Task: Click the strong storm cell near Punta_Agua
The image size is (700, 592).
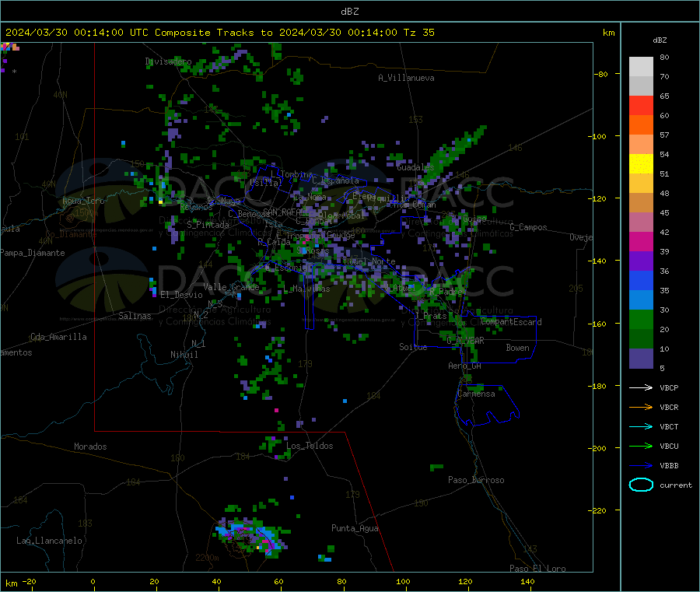Action: click(252, 537)
